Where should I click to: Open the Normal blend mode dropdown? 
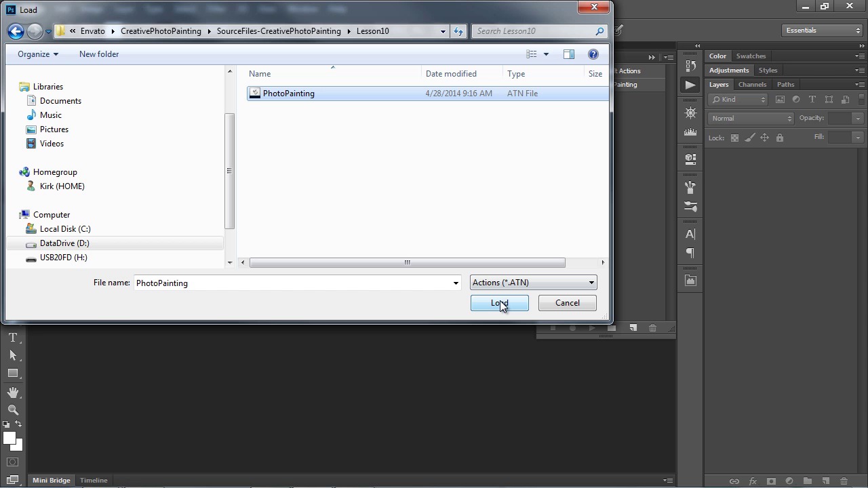[x=751, y=119]
